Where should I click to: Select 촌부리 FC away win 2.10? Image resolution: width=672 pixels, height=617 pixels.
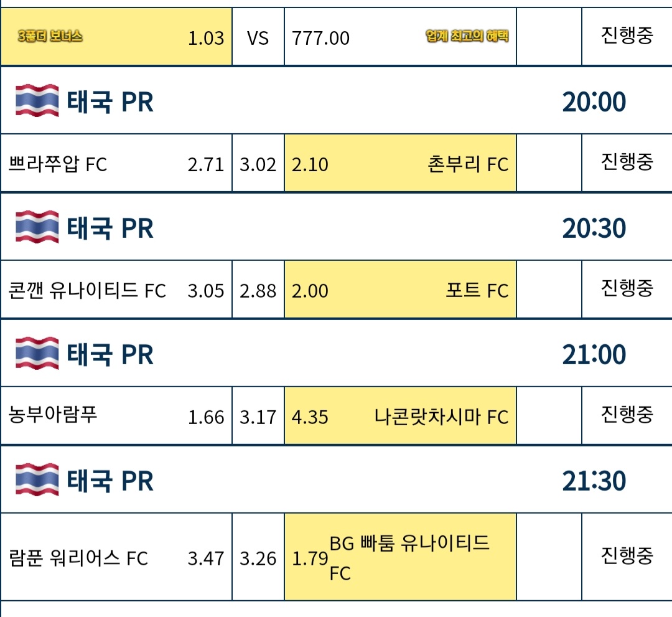point(400,163)
